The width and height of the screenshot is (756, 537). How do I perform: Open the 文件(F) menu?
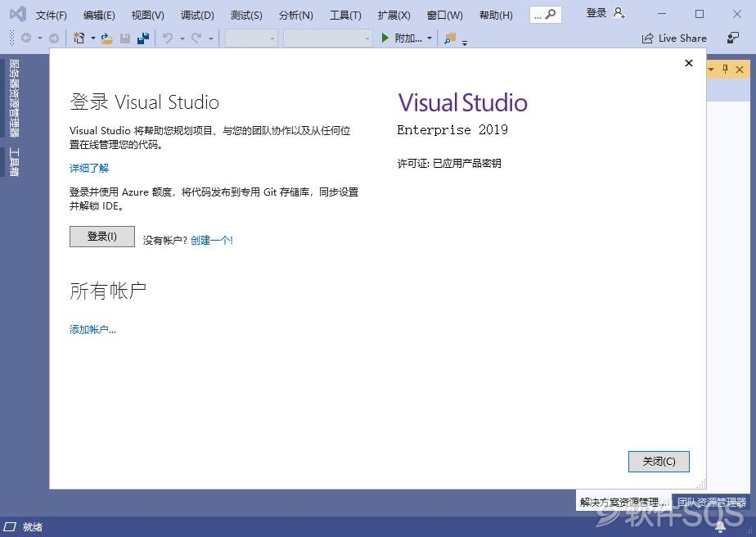52,15
